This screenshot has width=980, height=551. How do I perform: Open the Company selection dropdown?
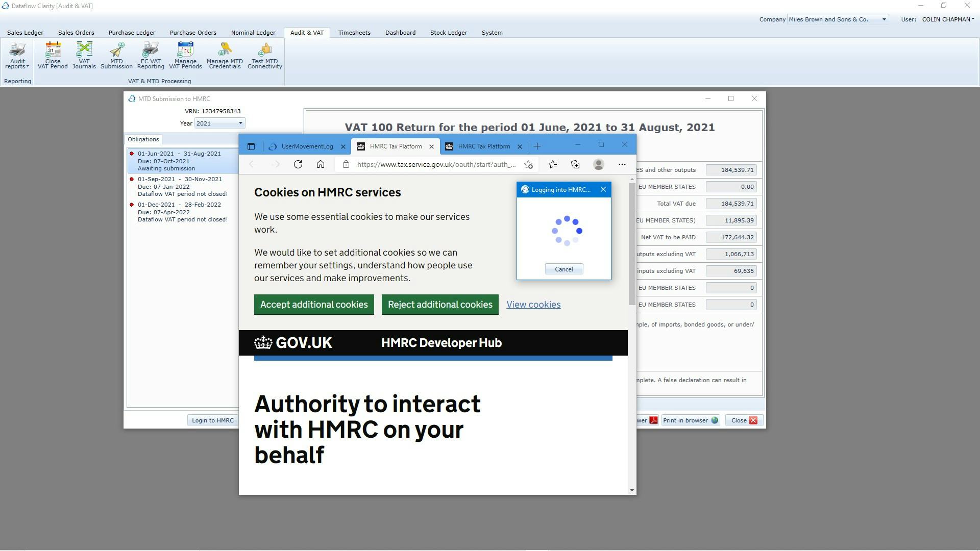tap(884, 19)
